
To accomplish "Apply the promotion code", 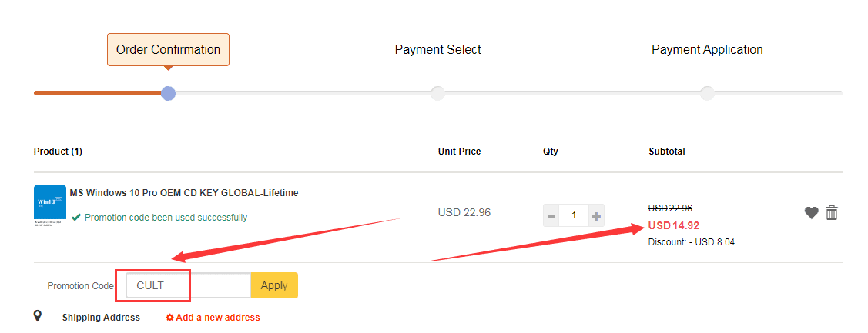I will pos(274,285).
